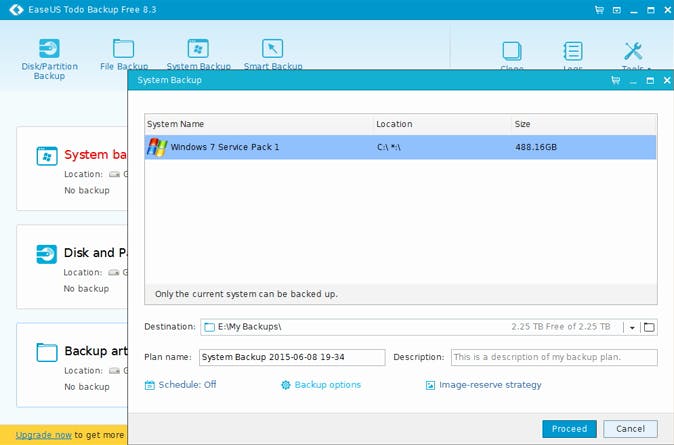This screenshot has height=445, width=674.
Task: Launch Smart Backup from toolbar
Action: [273, 54]
